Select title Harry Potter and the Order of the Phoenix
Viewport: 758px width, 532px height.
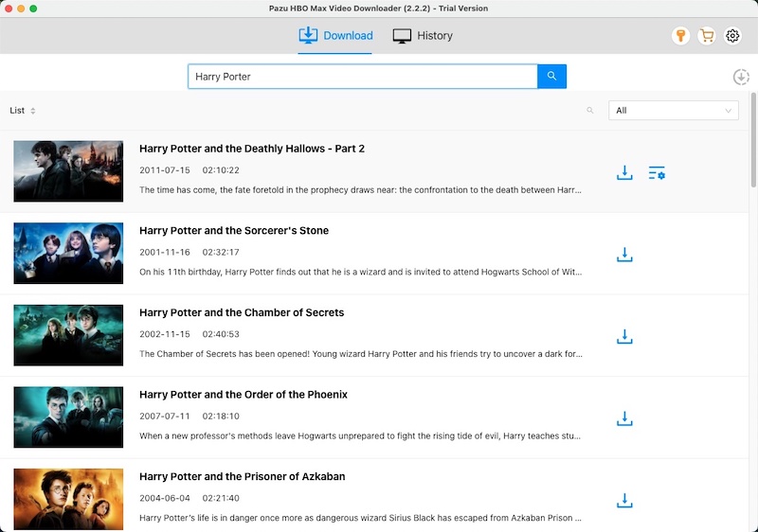pos(244,395)
